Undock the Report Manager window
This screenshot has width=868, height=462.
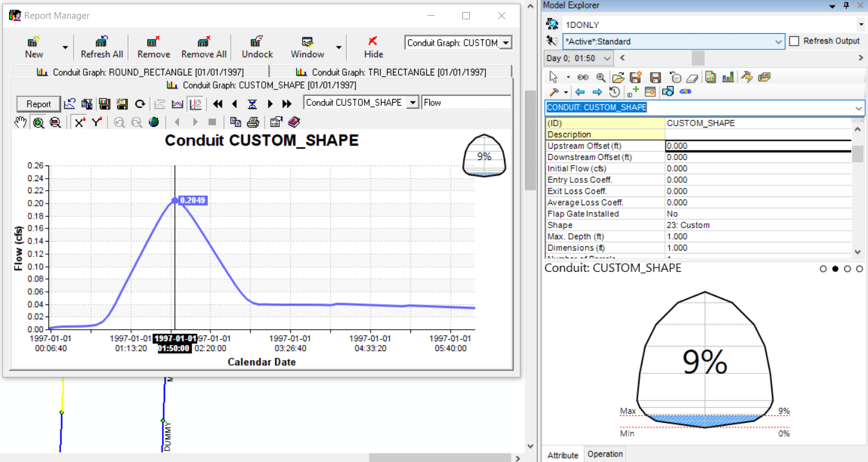click(257, 47)
